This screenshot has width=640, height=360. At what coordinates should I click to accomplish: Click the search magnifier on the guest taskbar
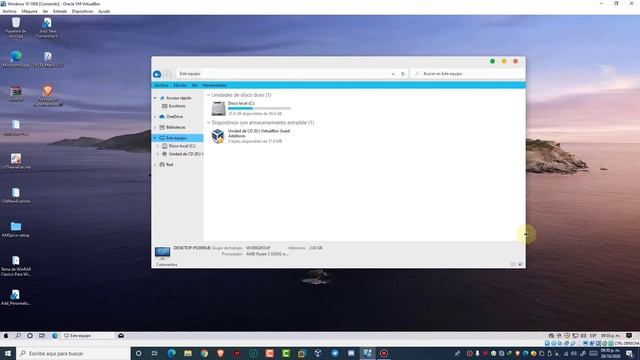[x=18, y=336]
